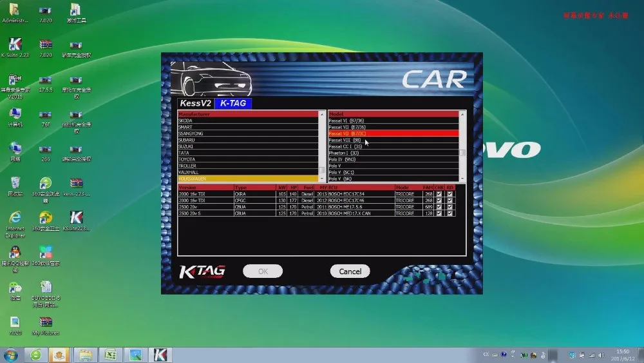Click the Cancel button
The height and width of the screenshot is (363, 644).
pyautogui.click(x=350, y=271)
